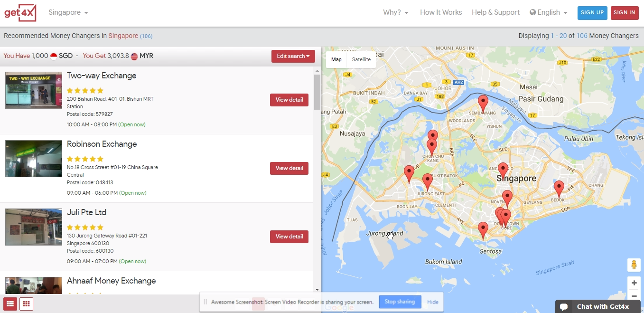This screenshot has height=313, width=644.
Task: Open the Edit search dropdown
Action: point(293,56)
